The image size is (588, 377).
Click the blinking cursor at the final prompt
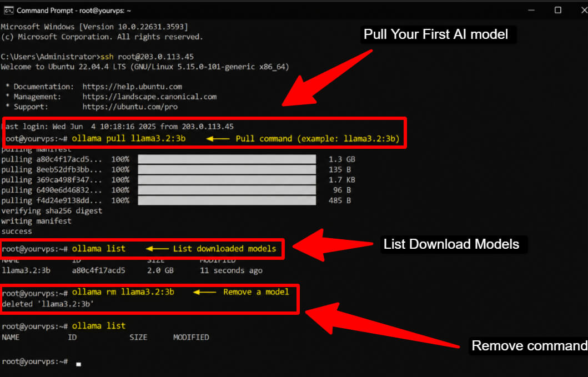78,364
